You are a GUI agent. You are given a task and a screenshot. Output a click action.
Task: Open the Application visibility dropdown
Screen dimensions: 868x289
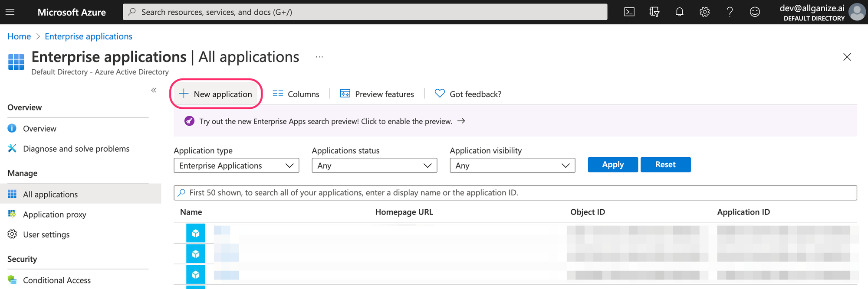513,166
